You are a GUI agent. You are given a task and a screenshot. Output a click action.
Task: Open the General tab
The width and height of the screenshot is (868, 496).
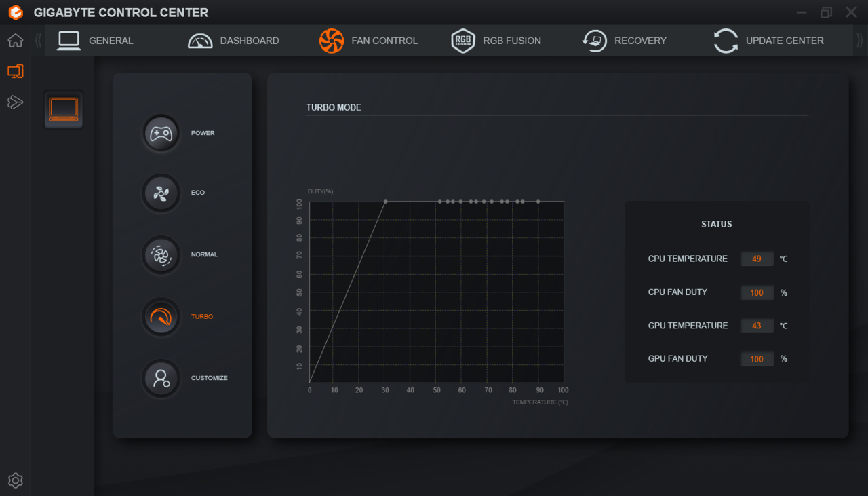point(96,41)
